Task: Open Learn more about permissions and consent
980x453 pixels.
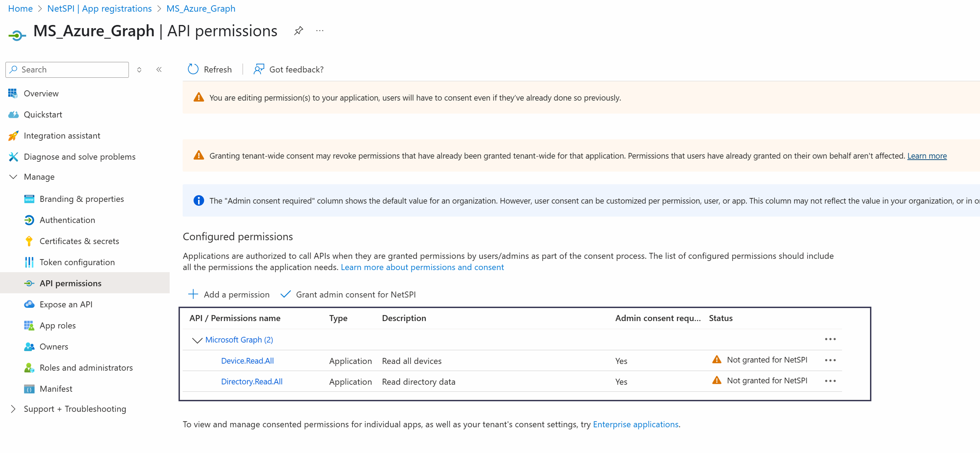Action: click(422, 267)
